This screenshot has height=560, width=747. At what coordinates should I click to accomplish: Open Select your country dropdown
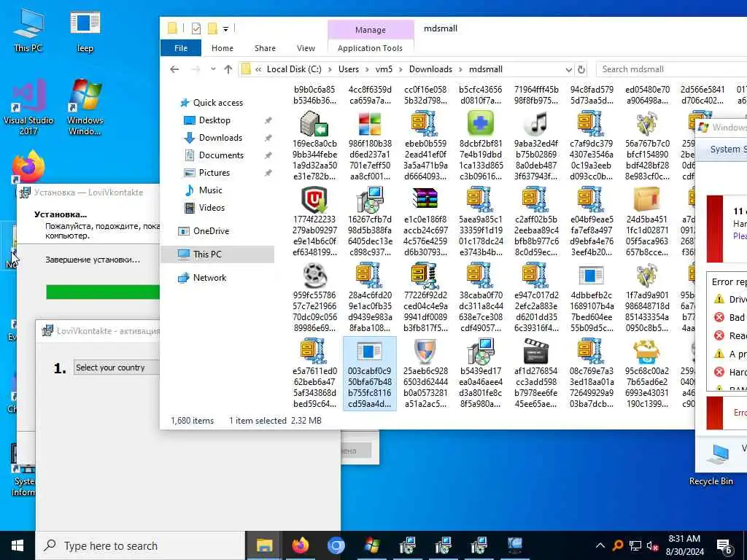tap(116, 367)
